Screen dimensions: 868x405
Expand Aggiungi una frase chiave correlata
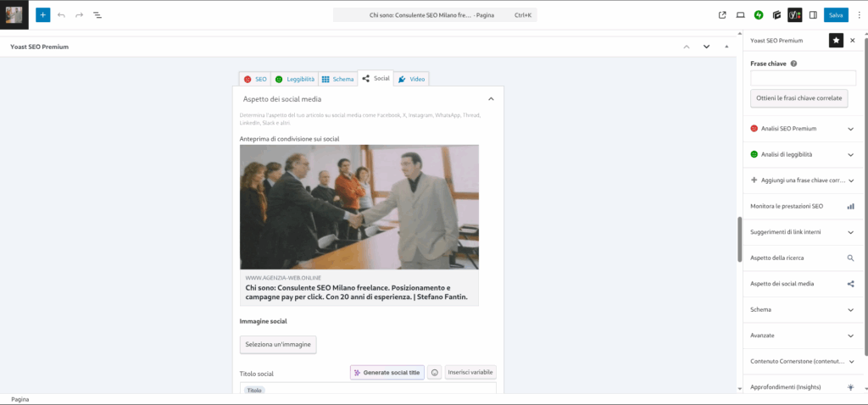[x=803, y=180]
